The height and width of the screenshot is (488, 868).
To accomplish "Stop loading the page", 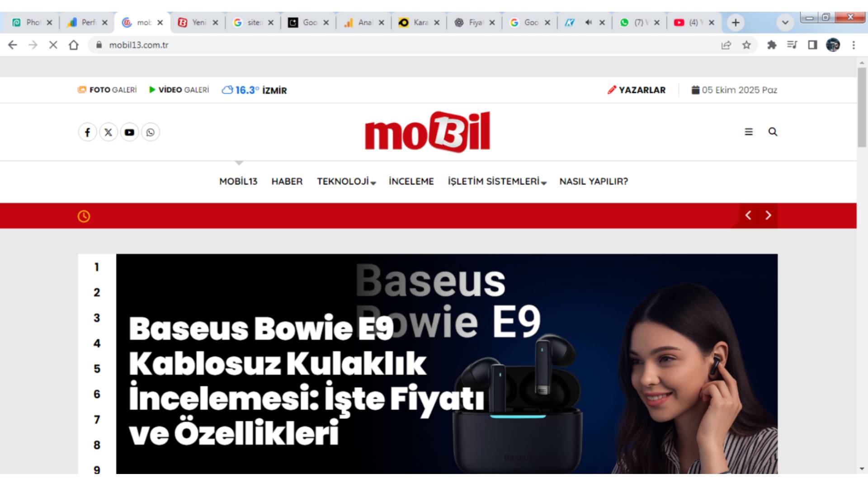I will click(x=53, y=45).
